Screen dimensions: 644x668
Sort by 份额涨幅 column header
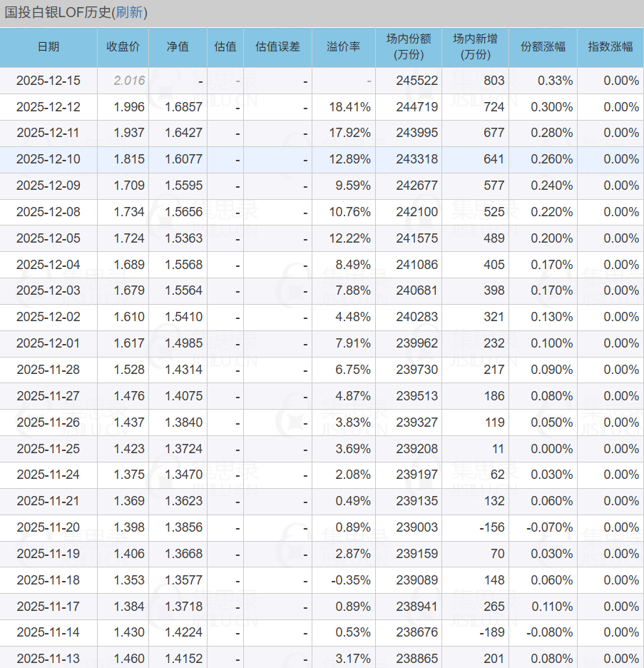[x=543, y=47]
